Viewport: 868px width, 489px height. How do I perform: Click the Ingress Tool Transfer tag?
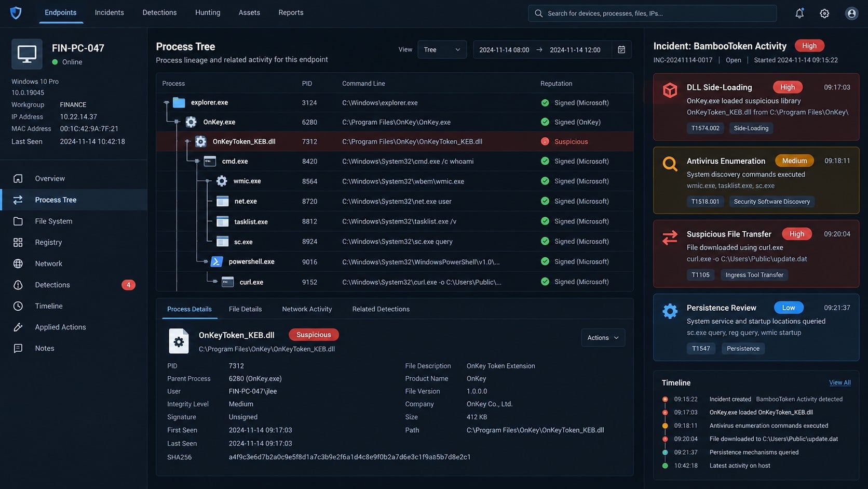coord(754,275)
